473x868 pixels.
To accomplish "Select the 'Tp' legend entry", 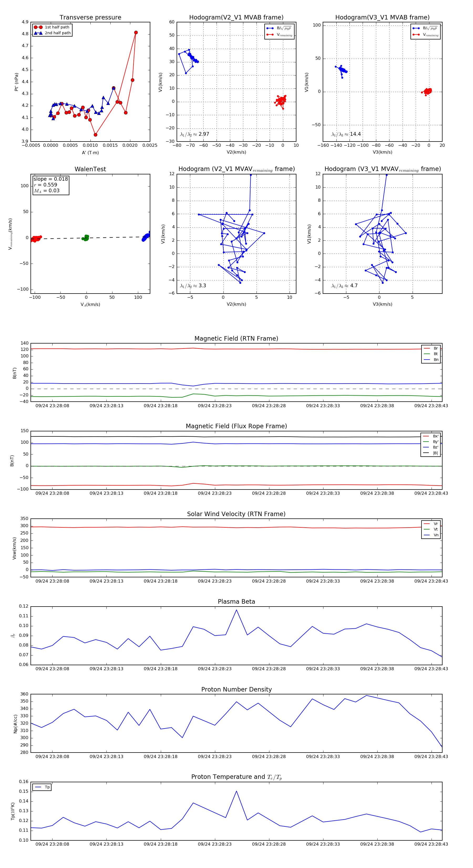I will tap(42, 787).
